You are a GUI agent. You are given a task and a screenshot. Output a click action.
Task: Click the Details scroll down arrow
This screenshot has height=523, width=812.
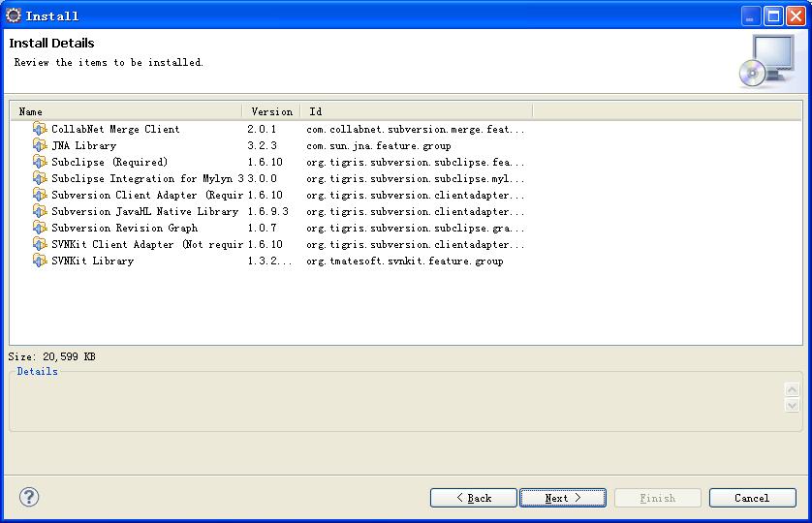click(792, 405)
